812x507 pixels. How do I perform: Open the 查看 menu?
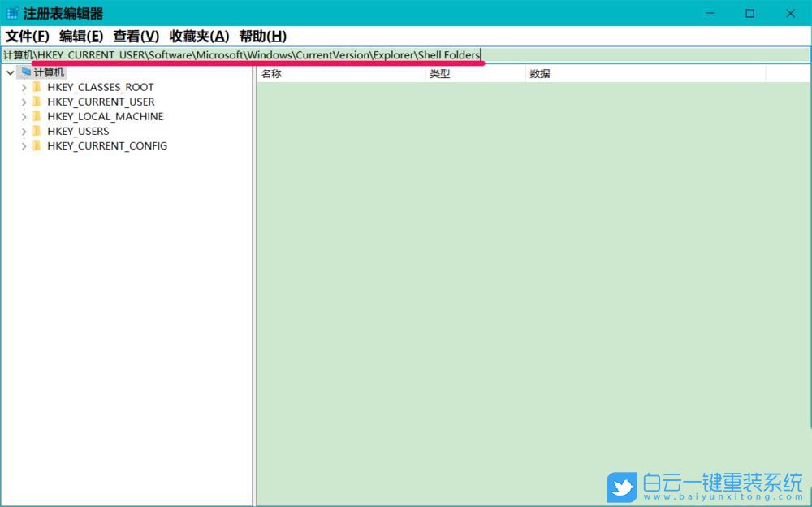click(x=134, y=37)
